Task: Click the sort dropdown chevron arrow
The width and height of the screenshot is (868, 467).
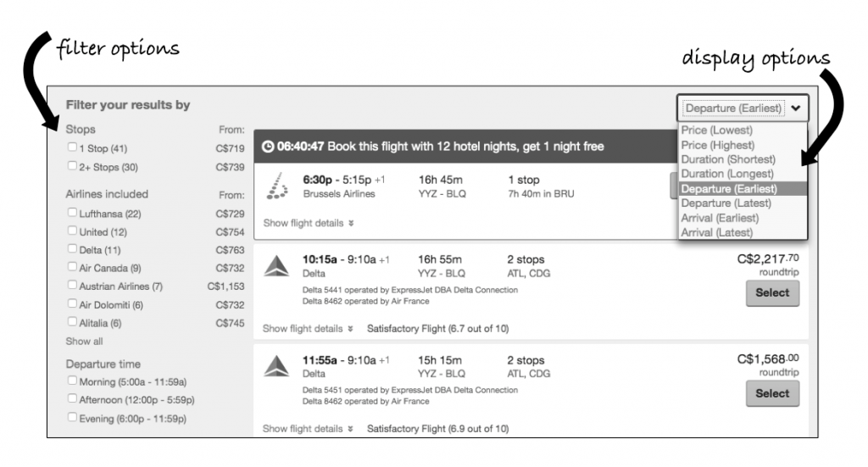Action: pos(795,108)
